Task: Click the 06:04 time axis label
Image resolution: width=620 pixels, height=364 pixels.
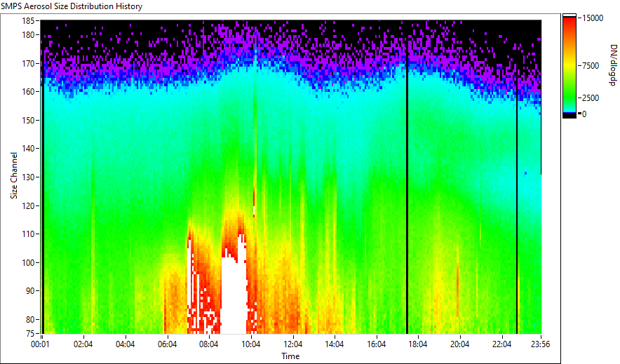Action: (167, 344)
